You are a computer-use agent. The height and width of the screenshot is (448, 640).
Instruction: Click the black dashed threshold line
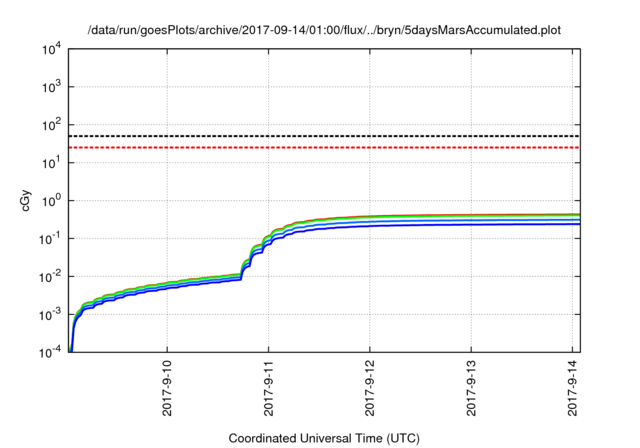(x=324, y=136)
